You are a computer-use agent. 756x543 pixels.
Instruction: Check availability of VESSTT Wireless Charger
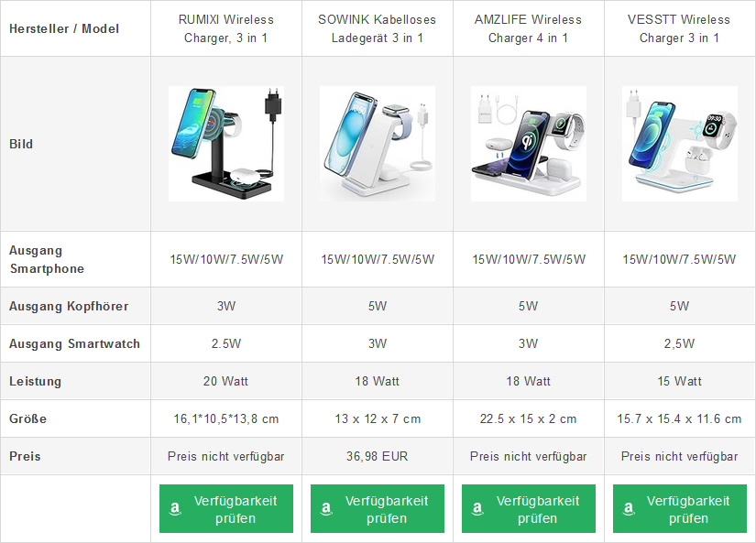[x=680, y=509]
